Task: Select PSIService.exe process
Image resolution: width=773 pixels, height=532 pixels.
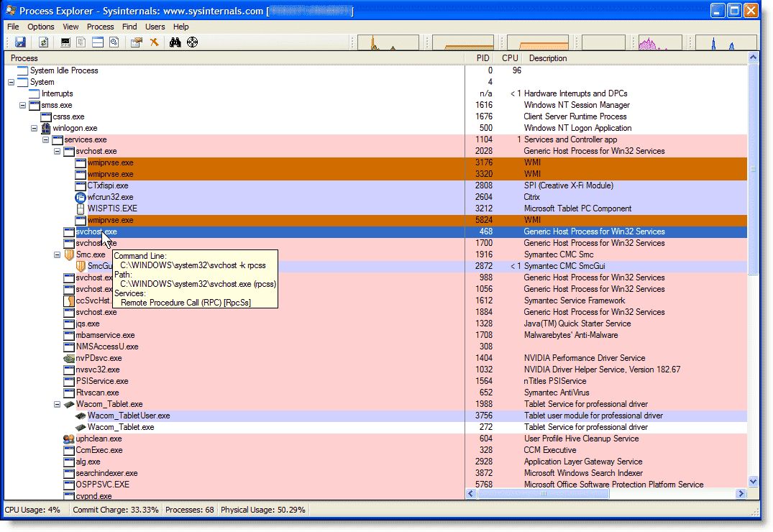Action: click(x=102, y=381)
